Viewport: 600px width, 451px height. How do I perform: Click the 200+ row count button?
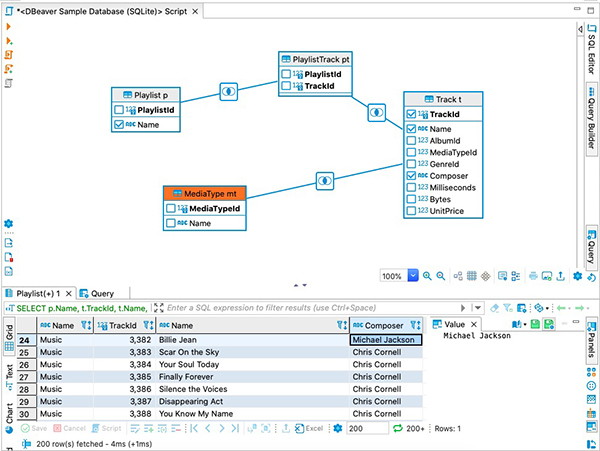click(x=415, y=428)
